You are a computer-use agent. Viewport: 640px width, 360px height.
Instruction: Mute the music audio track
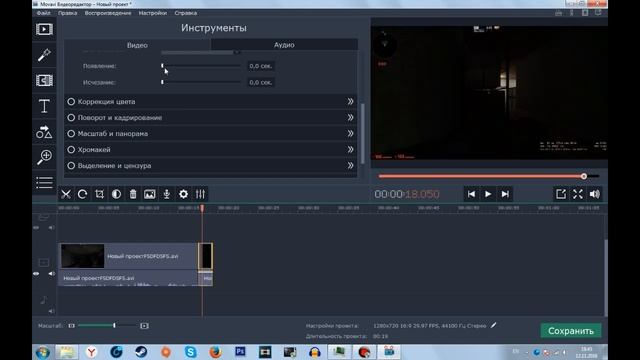tap(51, 311)
